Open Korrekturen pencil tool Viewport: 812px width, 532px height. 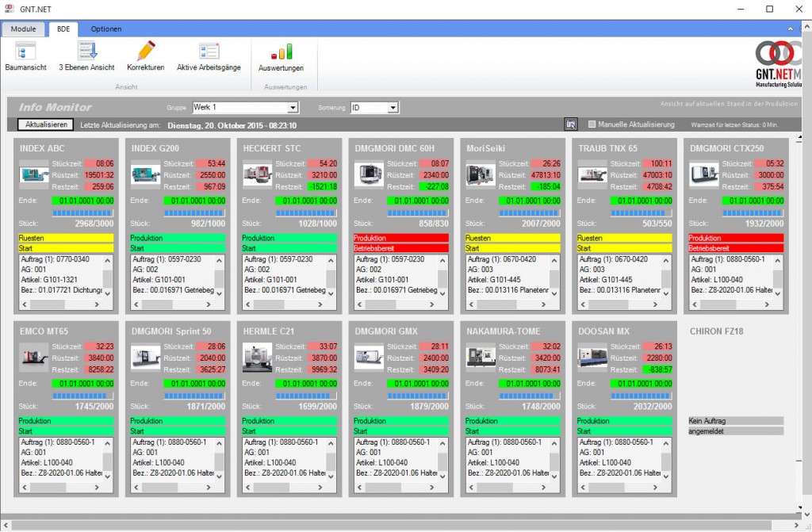tap(146, 56)
